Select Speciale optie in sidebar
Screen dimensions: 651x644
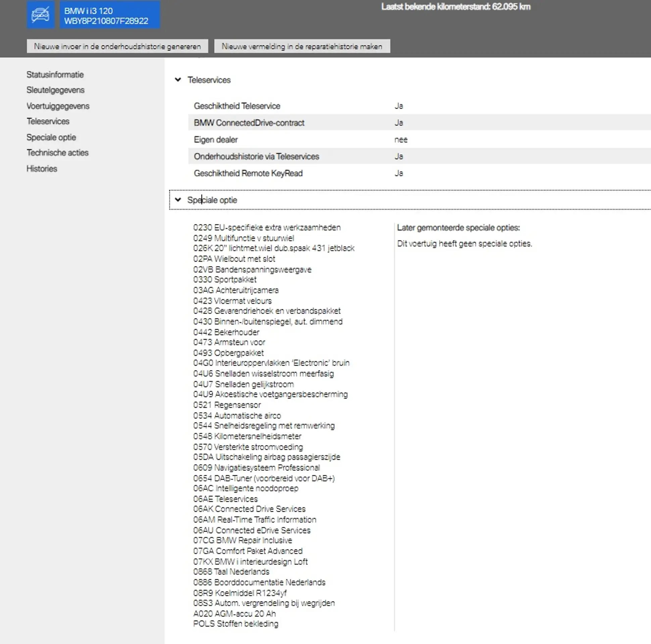(x=51, y=138)
